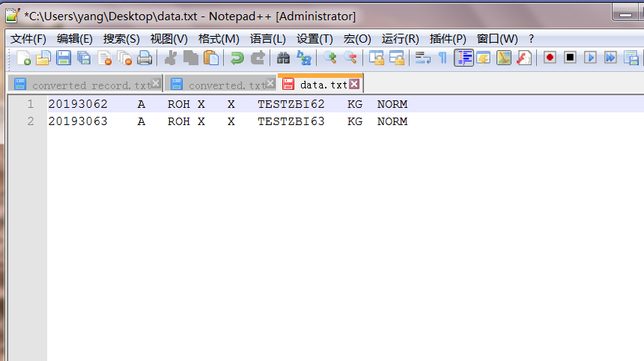Open the ? help menu
Viewport: 644px width, 361px height.
coord(531,39)
